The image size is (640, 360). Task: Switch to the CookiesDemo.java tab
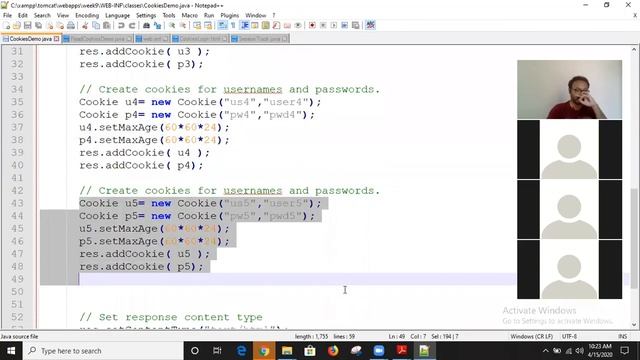click(31, 39)
